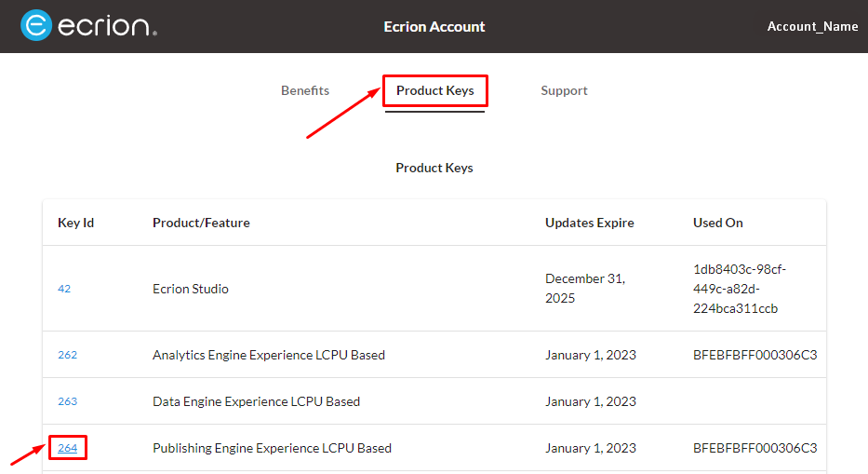Switch to the Support tab
Image resolution: width=868 pixels, height=474 pixels.
coord(564,90)
